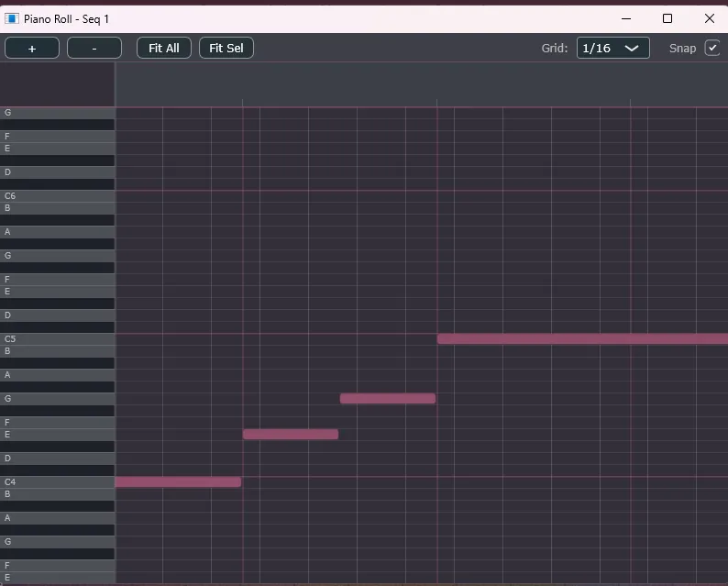Select the long C5 note block

(582, 338)
